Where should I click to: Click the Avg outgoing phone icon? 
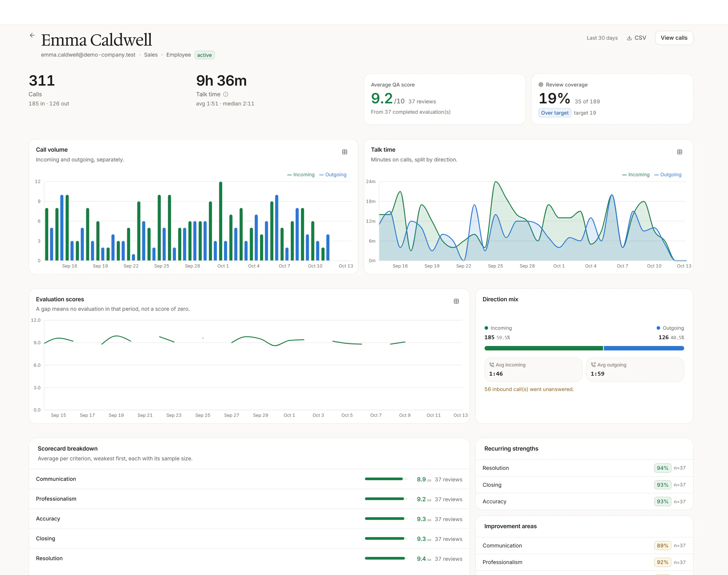pos(593,365)
